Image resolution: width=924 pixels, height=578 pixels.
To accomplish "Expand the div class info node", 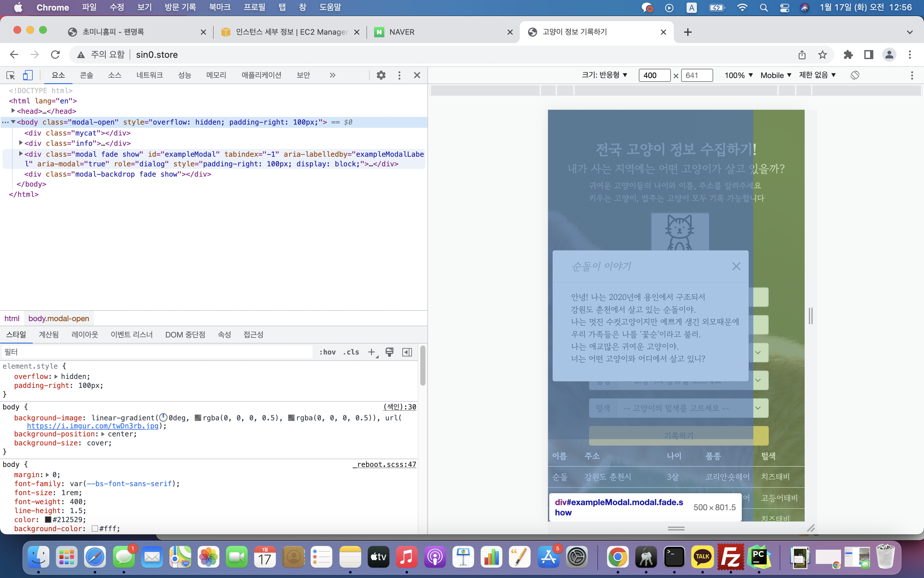I will point(21,143).
